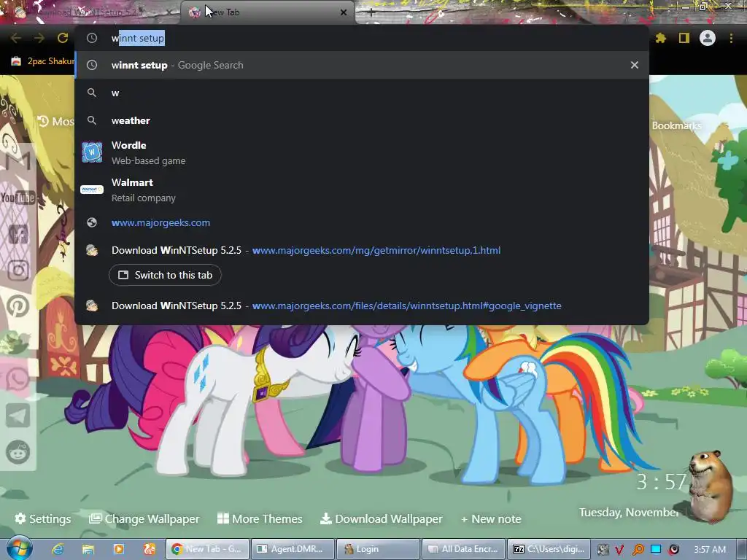Click Download Wallpaper
747x560 pixels.
click(381, 518)
